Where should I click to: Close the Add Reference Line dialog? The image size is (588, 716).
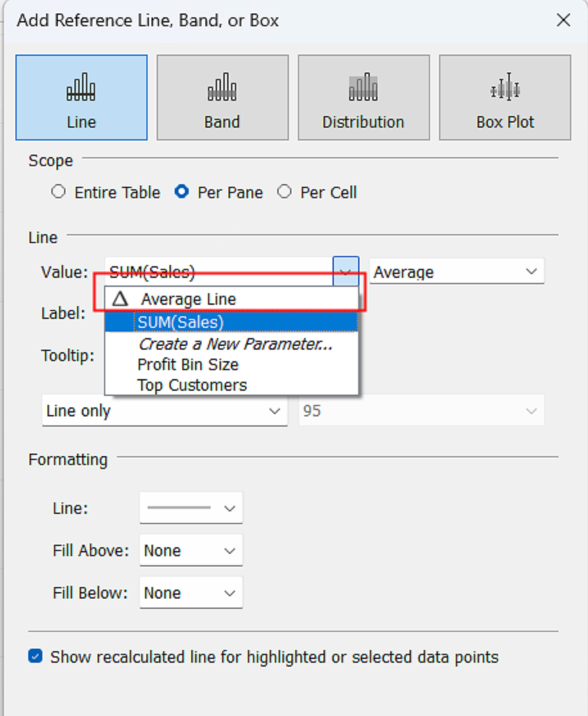click(564, 21)
